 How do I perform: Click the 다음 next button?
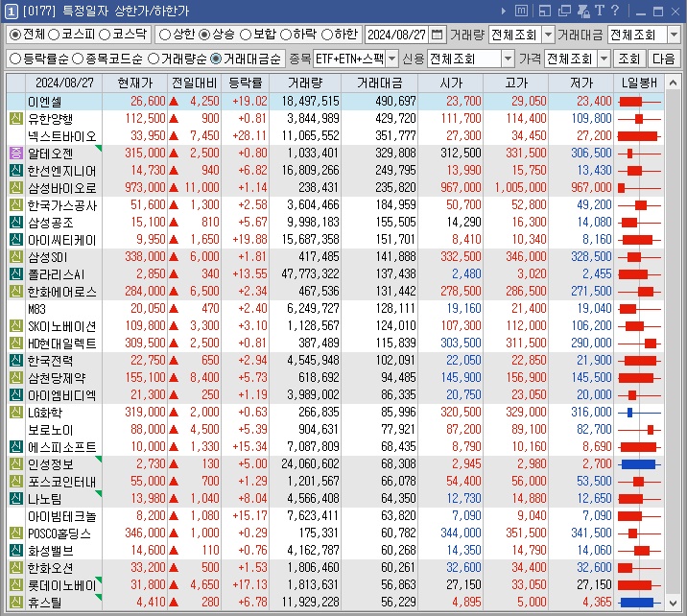click(663, 59)
